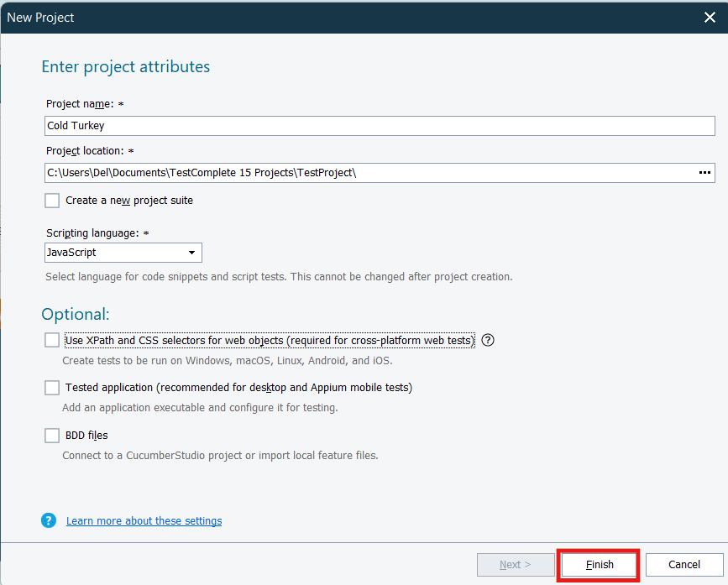Viewport: 728px width, 585px height.
Task: Click the blue help icon near the bottom link
Action: coord(49,520)
